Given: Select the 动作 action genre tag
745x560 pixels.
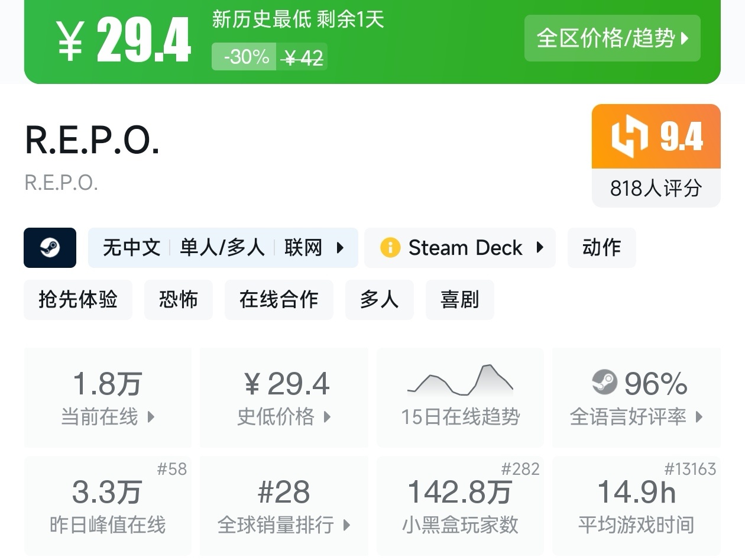Looking at the screenshot, I should coord(601,248).
